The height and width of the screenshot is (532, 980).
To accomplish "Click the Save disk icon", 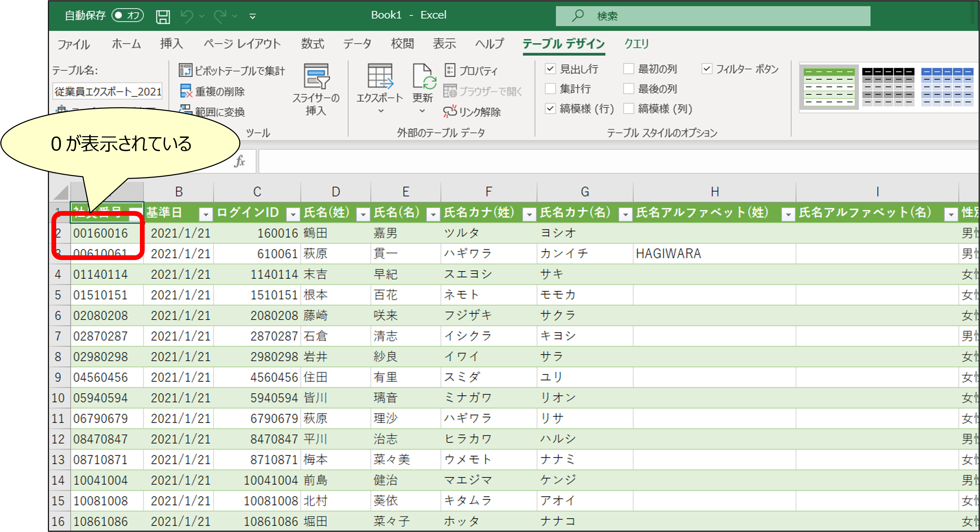I will click(x=163, y=16).
